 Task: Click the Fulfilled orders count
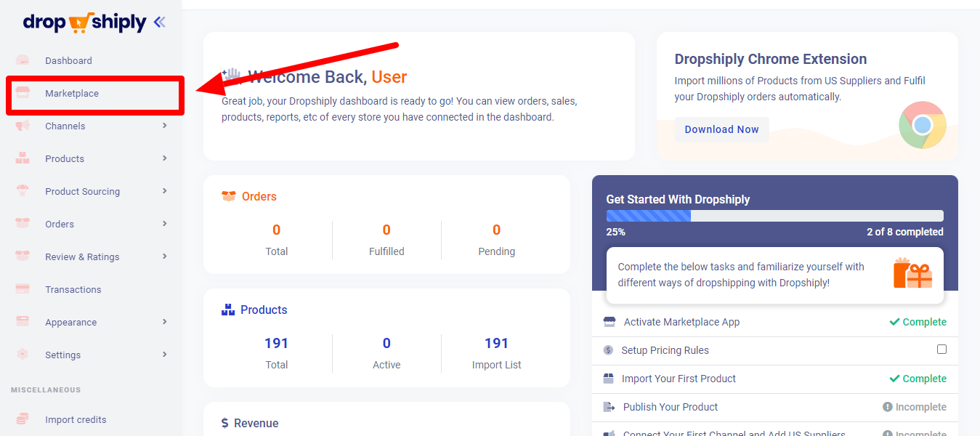386,230
